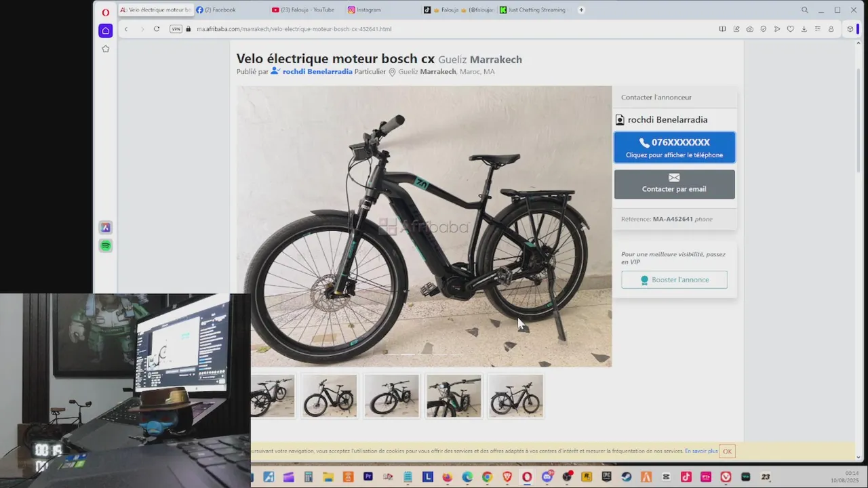The image size is (868, 488).
Task: Open Steam from the taskbar
Action: click(x=627, y=477)
